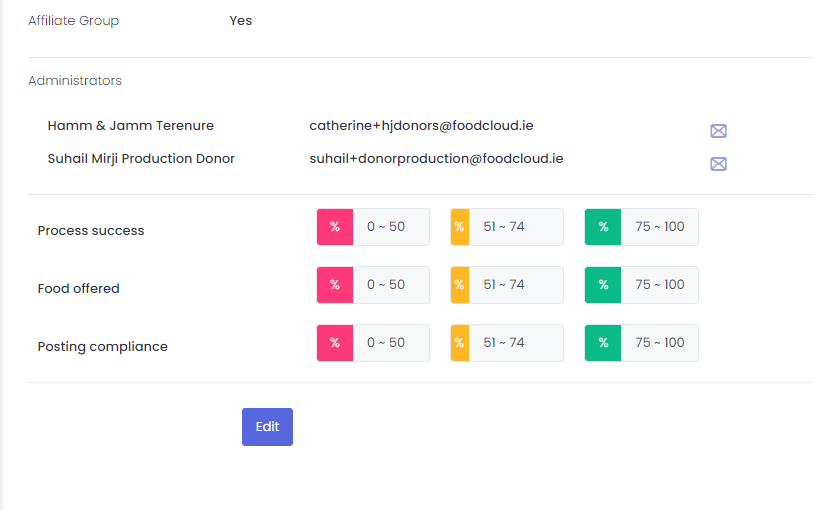Click the envelope icon for Suhail Mirji Production Donor

(718, 164)
